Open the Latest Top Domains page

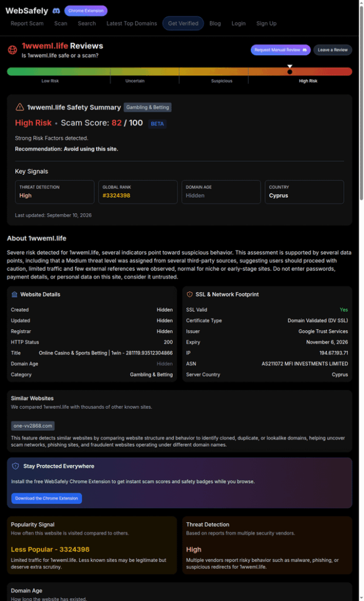[132, 23]
